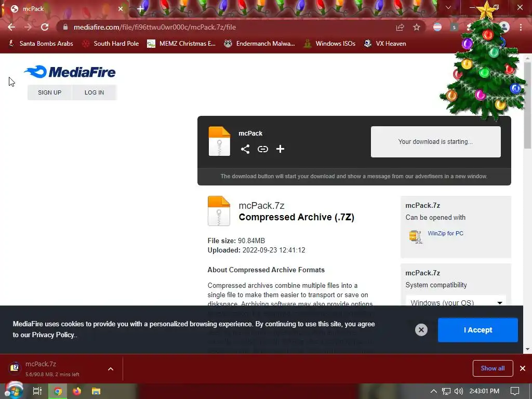
Task: Open Santa Bombs Arabs bookmark
Action: [x=41, y=44]
